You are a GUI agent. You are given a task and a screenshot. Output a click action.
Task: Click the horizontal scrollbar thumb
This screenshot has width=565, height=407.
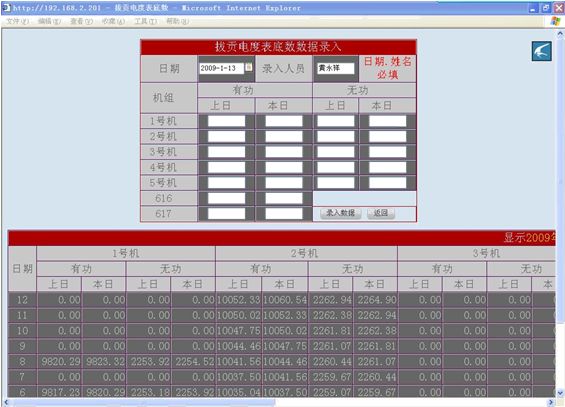pyautogui.click(x=142, y=402)
